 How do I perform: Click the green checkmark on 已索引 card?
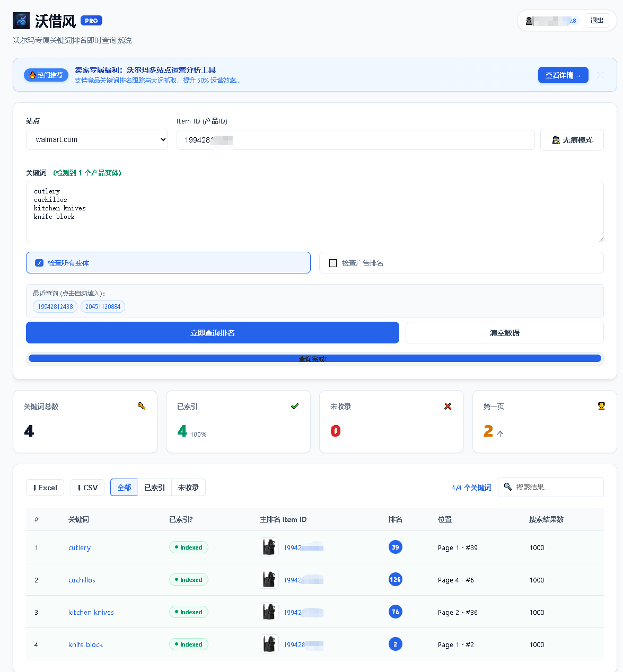coord(295,406)
